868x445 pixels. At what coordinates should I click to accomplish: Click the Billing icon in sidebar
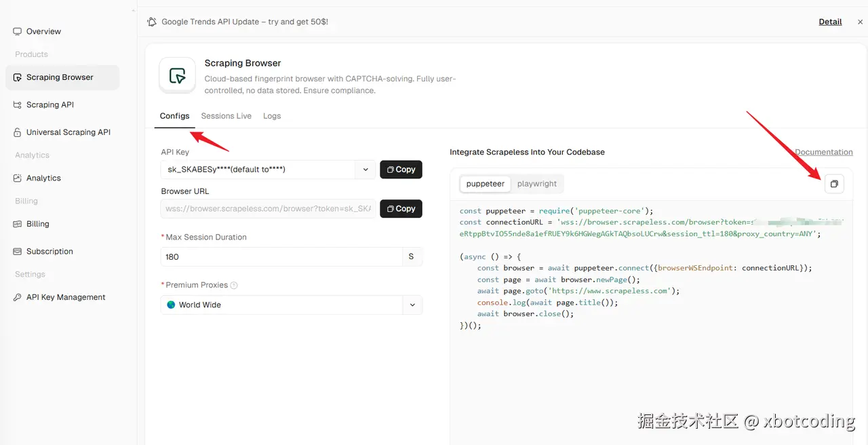click(x=18, y=224)
